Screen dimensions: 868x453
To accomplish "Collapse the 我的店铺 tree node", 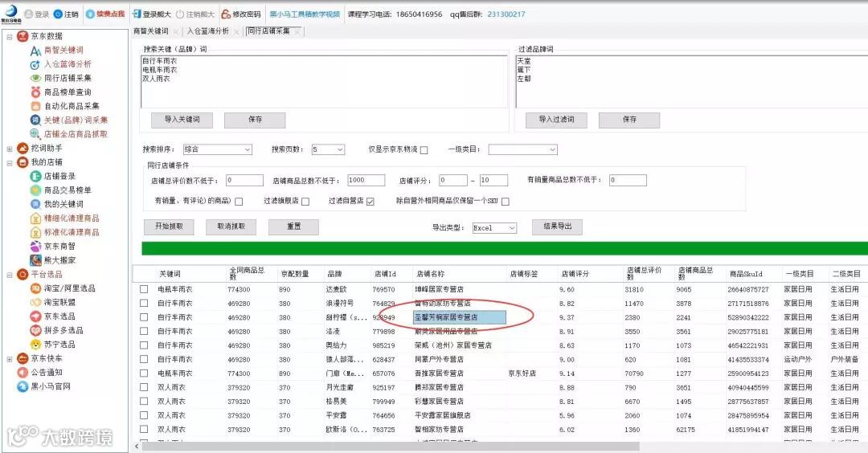I will click(10, 162).
